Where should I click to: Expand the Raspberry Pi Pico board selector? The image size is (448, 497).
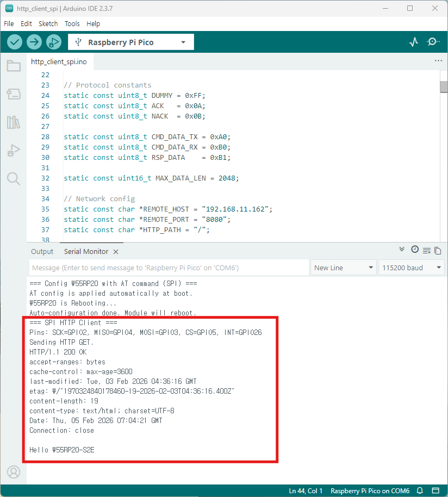pos(130,42)
